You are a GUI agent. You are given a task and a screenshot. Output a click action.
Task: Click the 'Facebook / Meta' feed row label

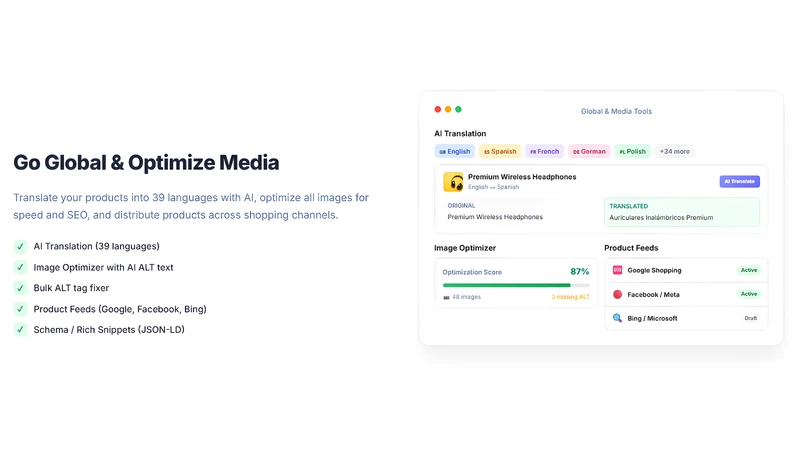click(653, 294)
